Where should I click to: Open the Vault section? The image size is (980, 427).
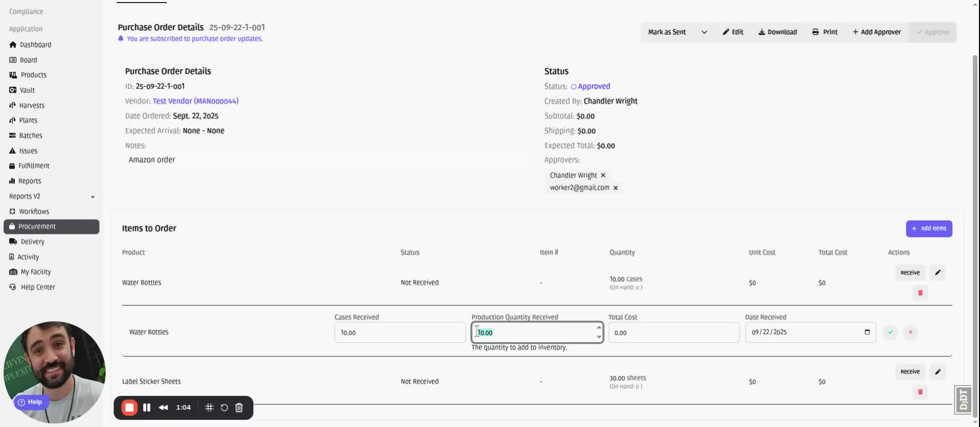tap(22, 90)
